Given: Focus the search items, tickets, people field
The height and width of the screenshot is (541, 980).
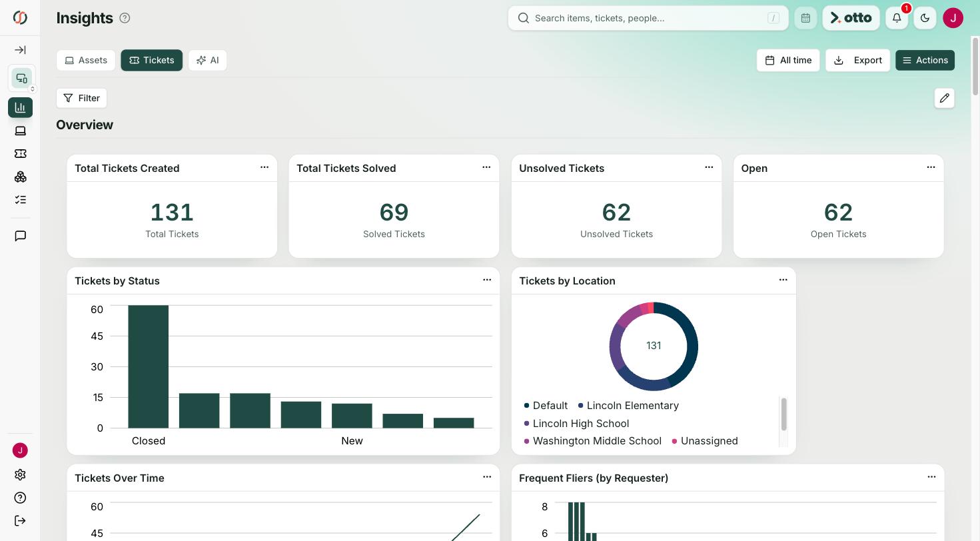Looking at the screenshot, I should click(648, 18).
